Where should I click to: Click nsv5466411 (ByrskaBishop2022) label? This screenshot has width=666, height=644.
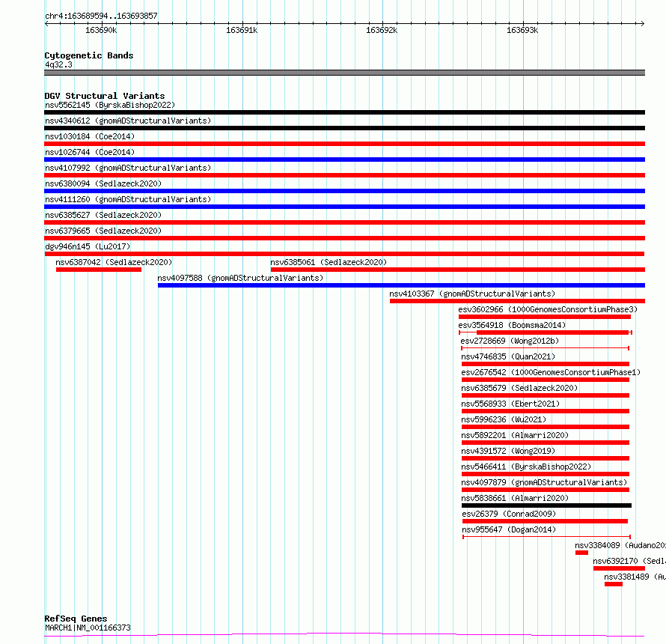pos(526,467)
